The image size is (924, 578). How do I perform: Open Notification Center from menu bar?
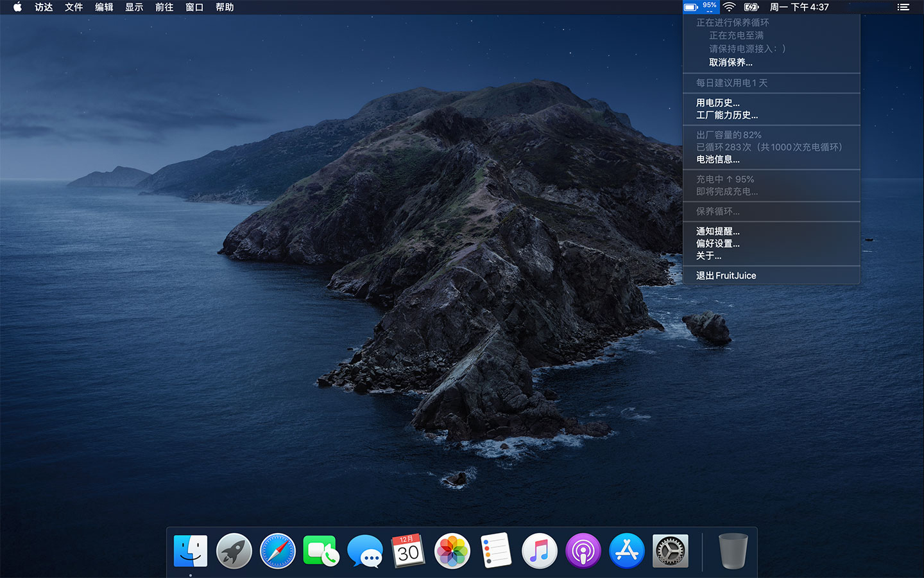pyautogui.click(x=903, y=7)
